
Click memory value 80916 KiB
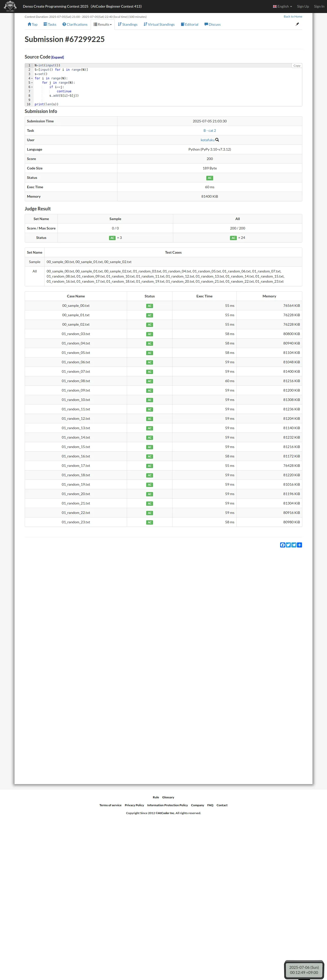click(292, 513)
